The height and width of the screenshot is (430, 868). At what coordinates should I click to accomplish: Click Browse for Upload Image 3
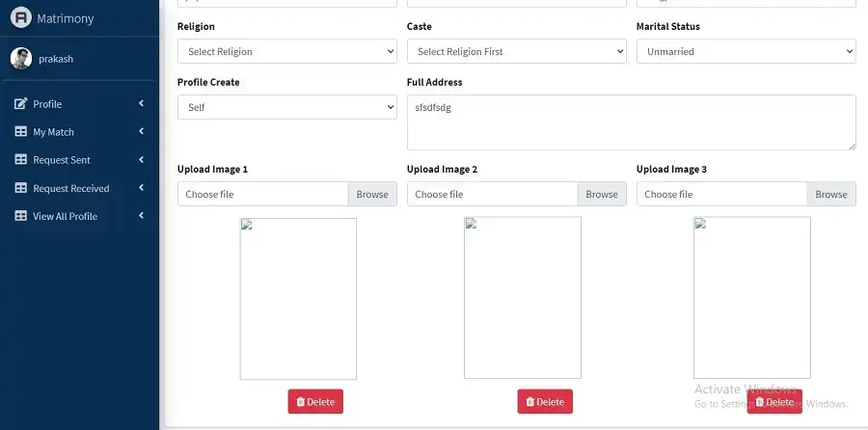click(x=830, y=194)
